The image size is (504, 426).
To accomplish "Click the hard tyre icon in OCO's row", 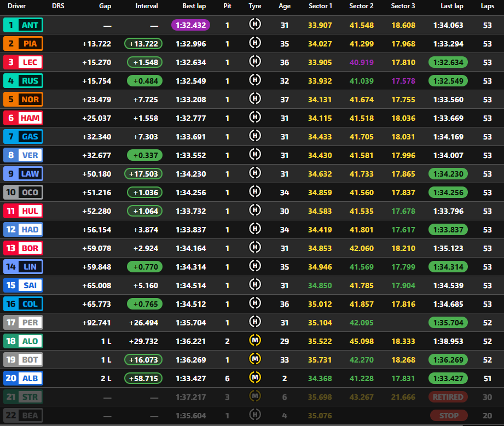I will [255, 192].
